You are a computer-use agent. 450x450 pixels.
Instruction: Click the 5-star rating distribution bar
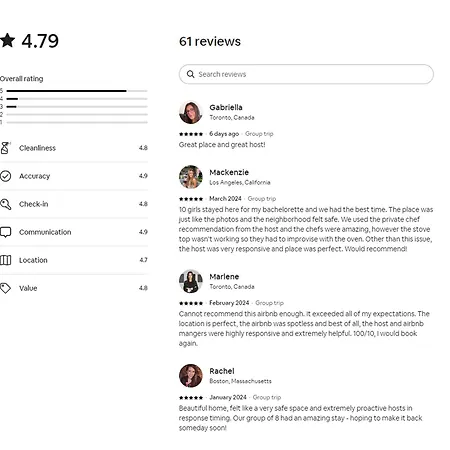point(77,91)
